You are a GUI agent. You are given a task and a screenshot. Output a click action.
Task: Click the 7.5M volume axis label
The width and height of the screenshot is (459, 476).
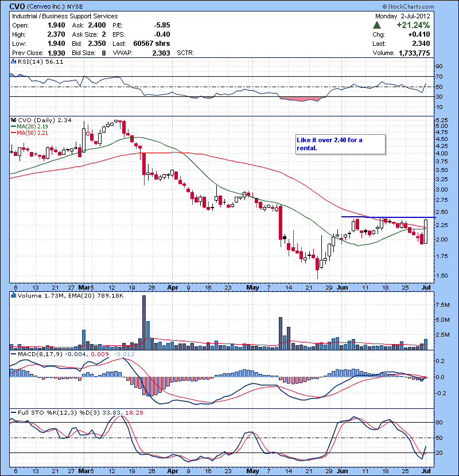coord(442,305)
